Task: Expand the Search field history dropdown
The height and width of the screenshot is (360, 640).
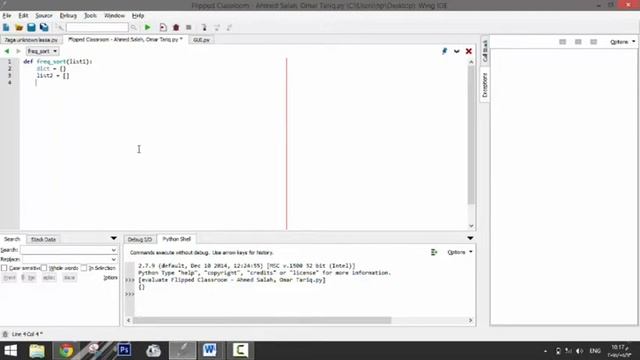Action: coord(113,250)
